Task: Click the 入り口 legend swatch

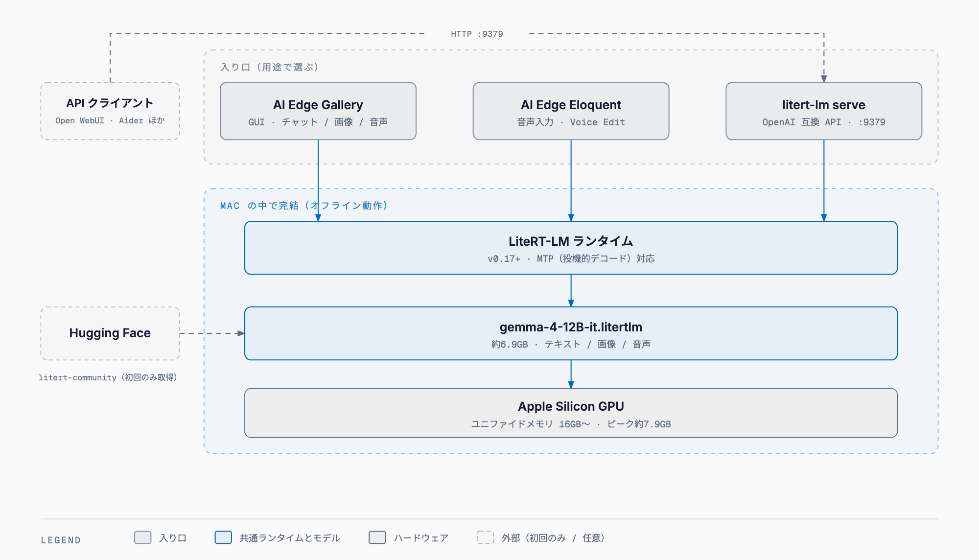Action: (143, 537)
